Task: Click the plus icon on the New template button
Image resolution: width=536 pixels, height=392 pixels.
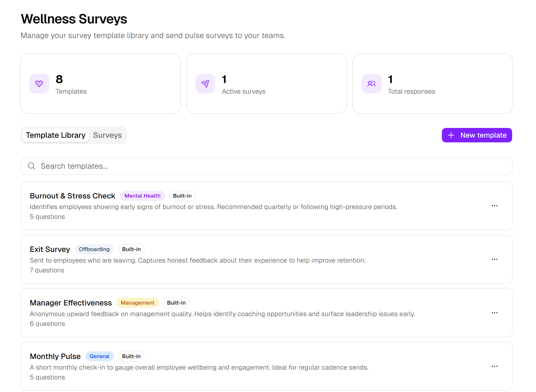Action: tap(451, 135)
